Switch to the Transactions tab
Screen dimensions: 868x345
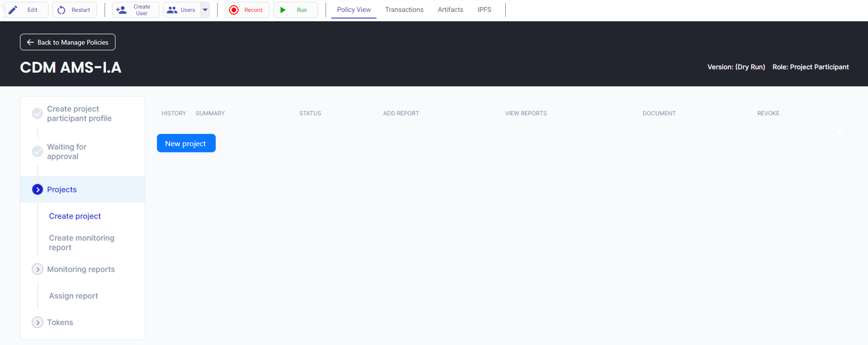404,10
